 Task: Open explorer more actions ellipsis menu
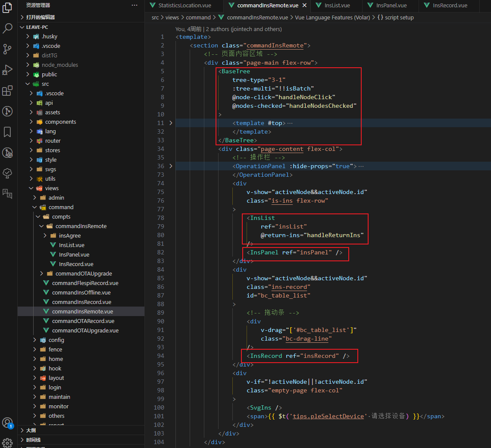[x=134, y=5]
